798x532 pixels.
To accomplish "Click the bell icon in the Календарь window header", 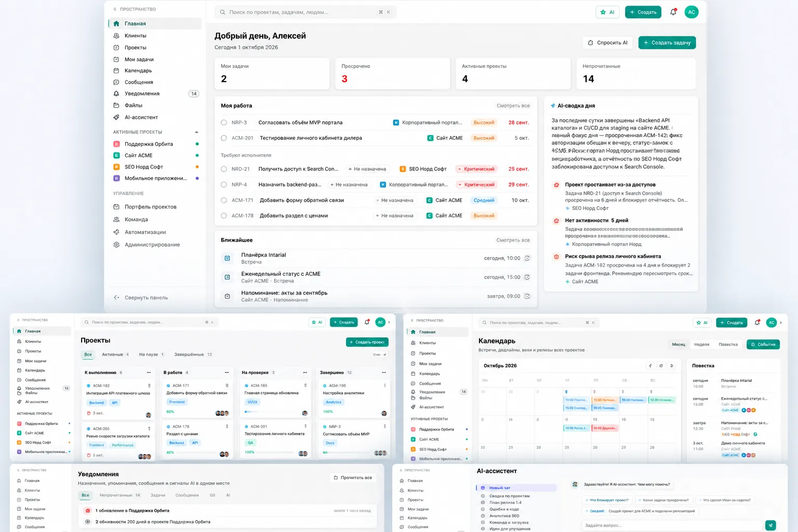I will point(757,323).
